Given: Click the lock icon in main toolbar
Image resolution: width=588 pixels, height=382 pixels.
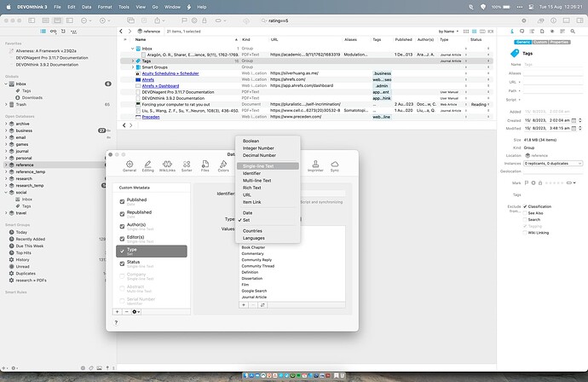Looking at the screenshot, I should coord(205,20).
